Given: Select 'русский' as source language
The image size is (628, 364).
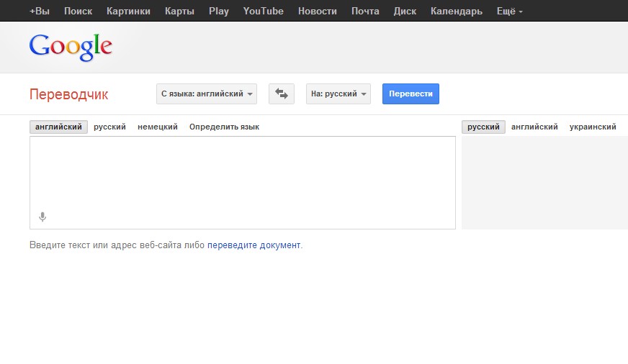Looking at the screenshot, I should 109,127.
